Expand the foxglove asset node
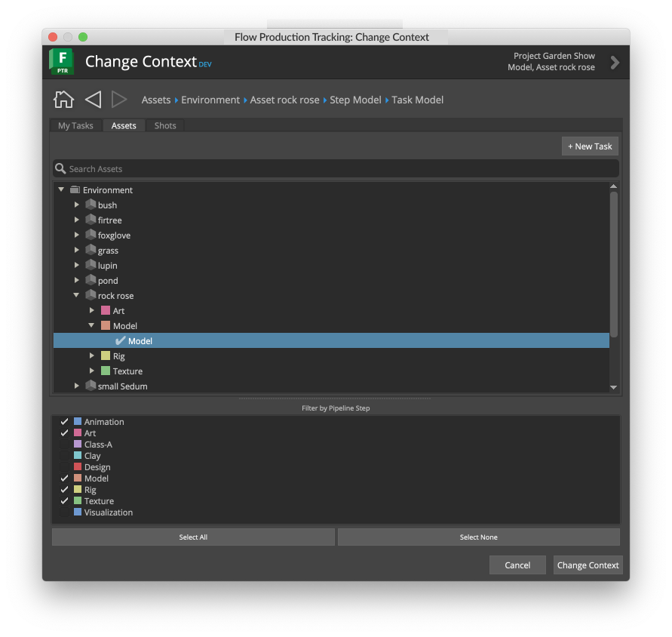The image size is (672, 637). [77, 235]
